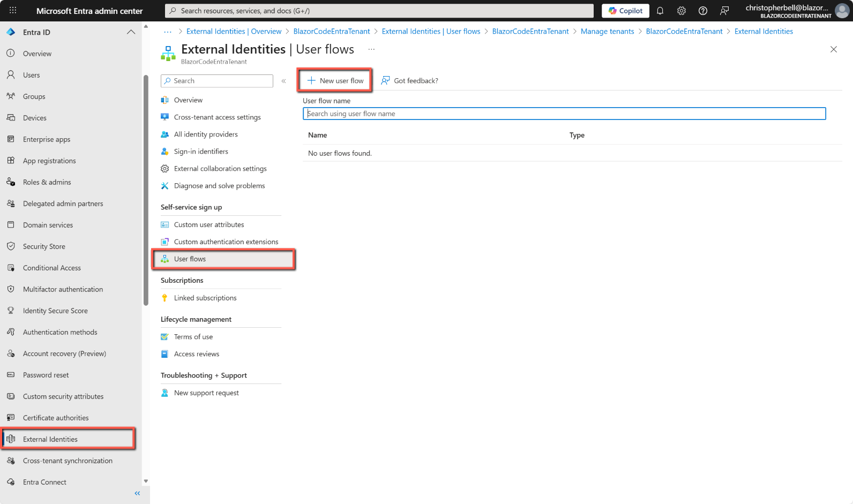Open portal settings gear icon

(x=682, y=11)
